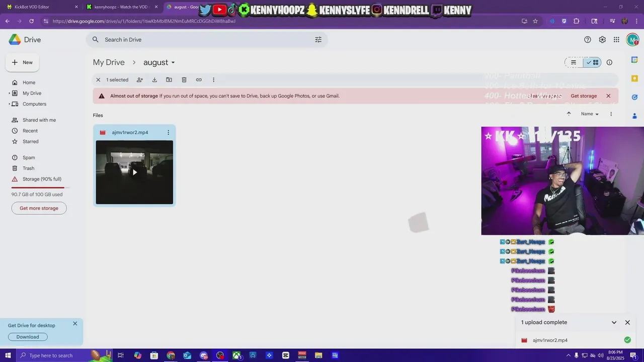Click the browser address bar URL

click(x=144, y=21)
